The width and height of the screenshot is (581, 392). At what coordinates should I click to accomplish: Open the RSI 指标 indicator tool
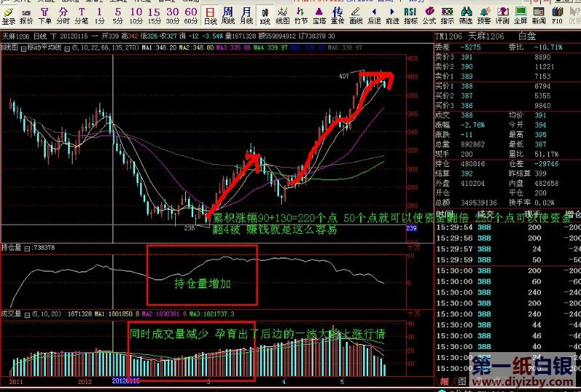(x=410, y=16)
